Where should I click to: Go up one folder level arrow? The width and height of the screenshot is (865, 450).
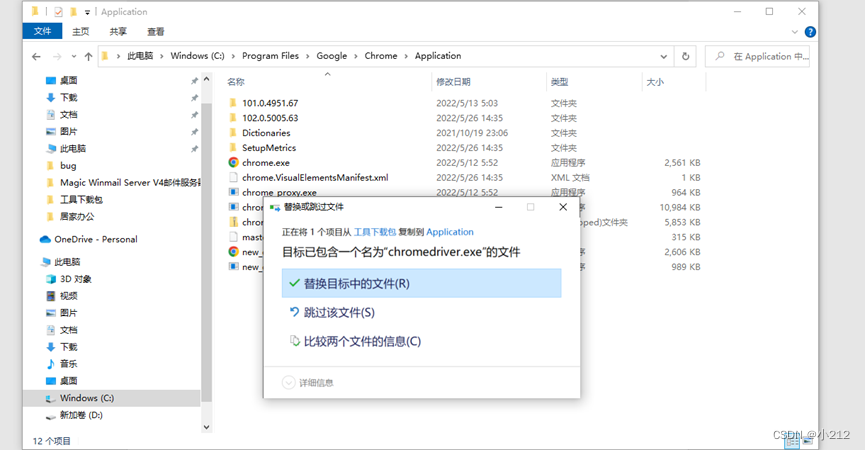[88, 56]
